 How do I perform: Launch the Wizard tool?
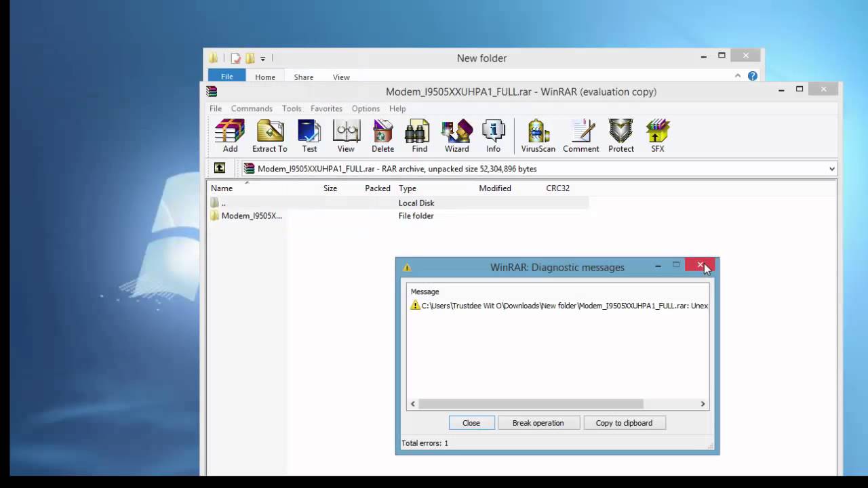click(457, 136)
